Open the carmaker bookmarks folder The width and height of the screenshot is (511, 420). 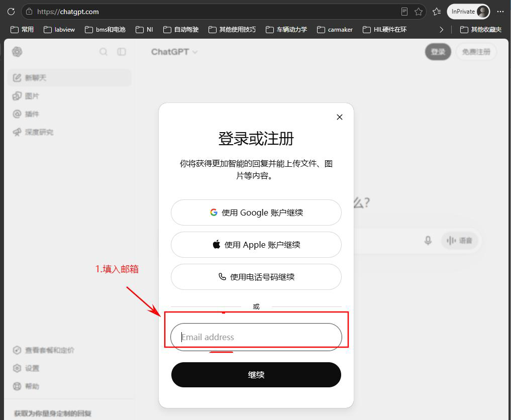[335, 30]
